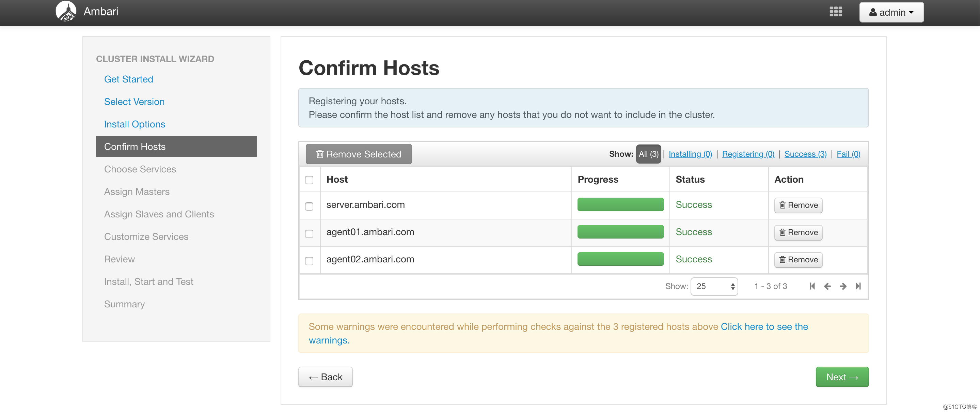Click the green Next button

[842, 377]
